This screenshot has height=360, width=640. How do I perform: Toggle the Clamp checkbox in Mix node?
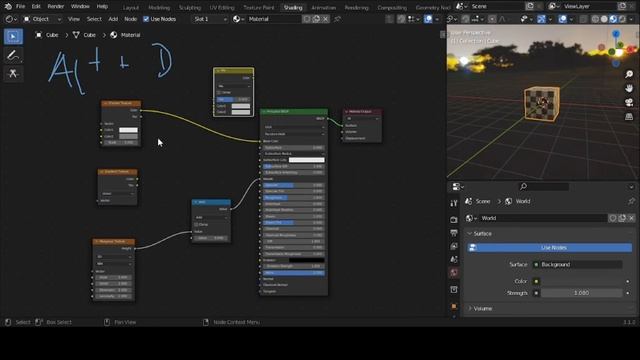(219, 93)
